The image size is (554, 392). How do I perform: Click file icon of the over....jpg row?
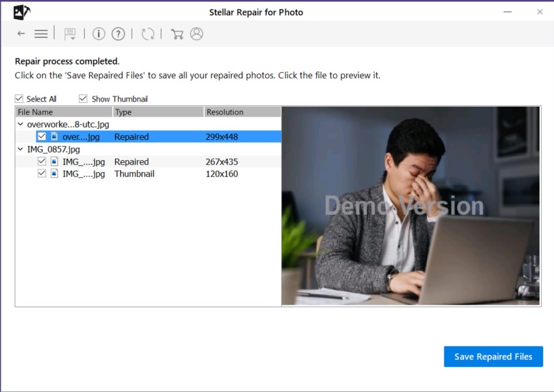tap(54, 137)
